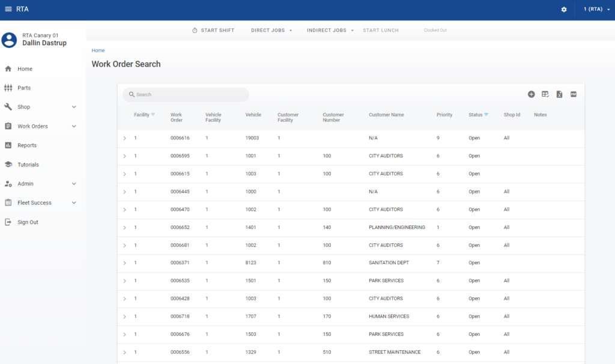Click Dallin Dastrup's profile avatar
Image resolution: width=615 pixels, height=364 pixels.
(10, 40)
